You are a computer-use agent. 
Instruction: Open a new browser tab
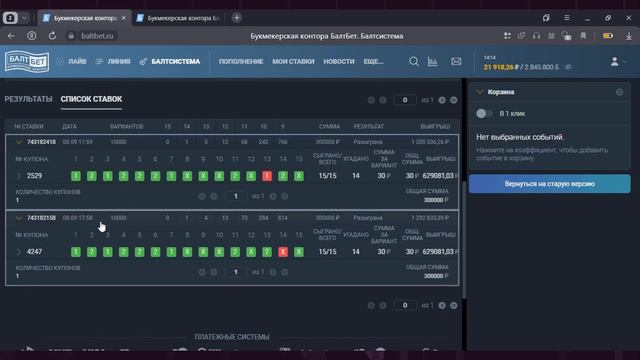pos(237,18)
